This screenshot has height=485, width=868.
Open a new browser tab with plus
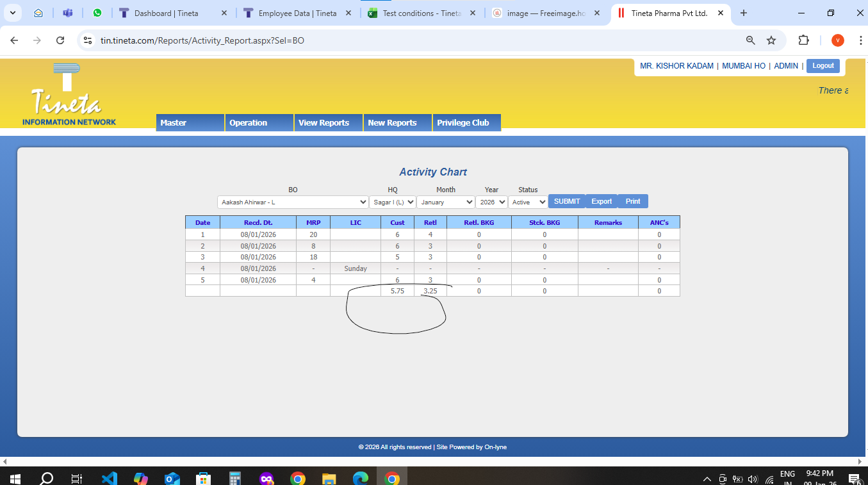click(744, 13)
